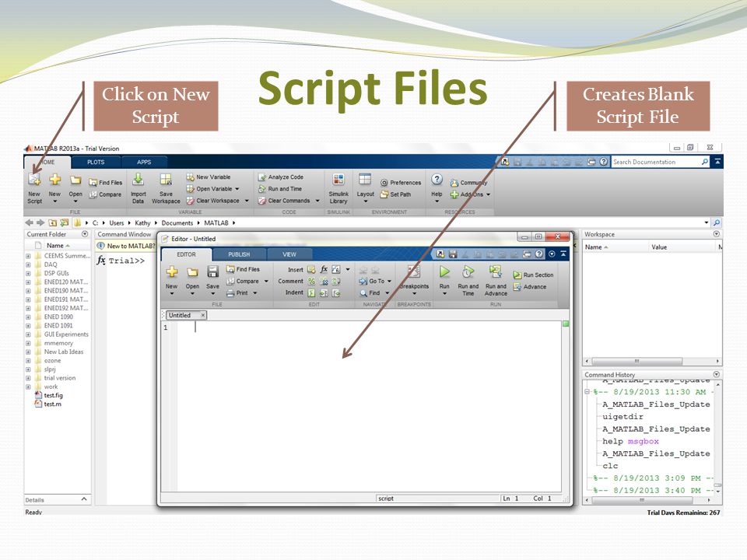The width and height of the screenshot is (747, 560).
Task: Click Documents in the address path
Action: 177,223
